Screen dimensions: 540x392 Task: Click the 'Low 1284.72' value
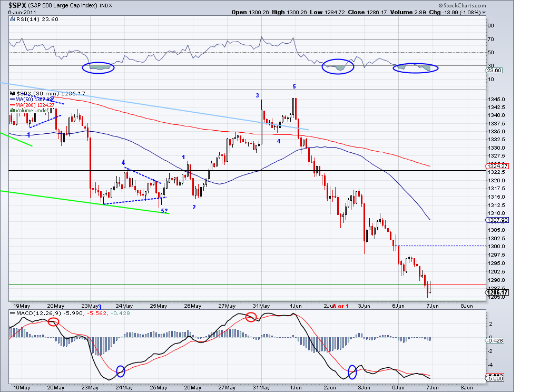click(327, 13)
